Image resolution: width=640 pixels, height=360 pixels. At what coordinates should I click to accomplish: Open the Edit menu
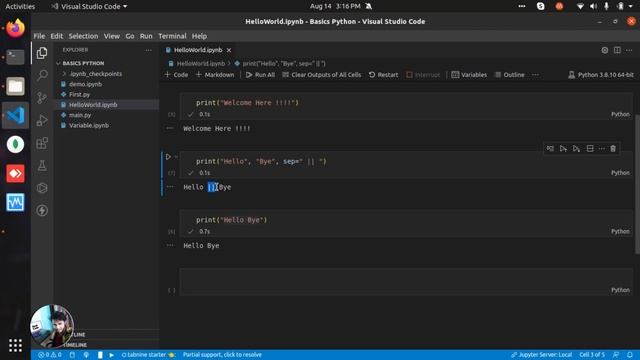point(57,36)
